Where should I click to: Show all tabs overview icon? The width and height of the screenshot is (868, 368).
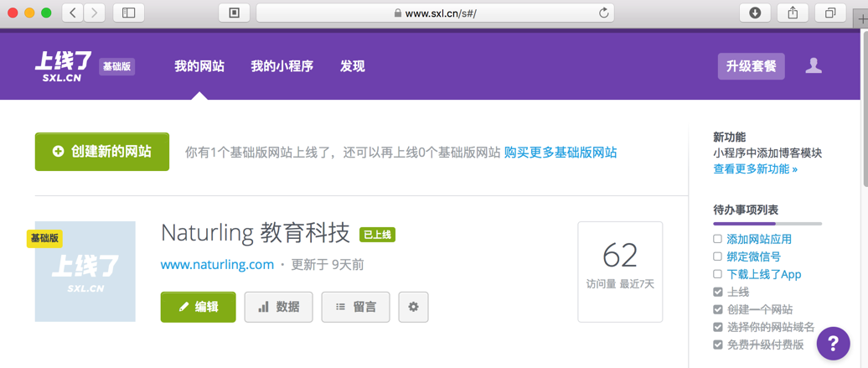click(829, 13)
